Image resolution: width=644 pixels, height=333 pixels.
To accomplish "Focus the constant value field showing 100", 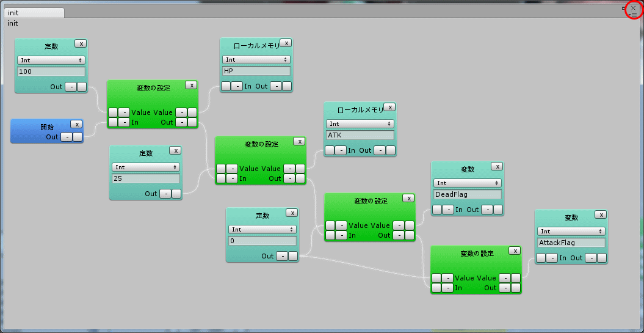I will pyautogui.click(x=51, y=71).
